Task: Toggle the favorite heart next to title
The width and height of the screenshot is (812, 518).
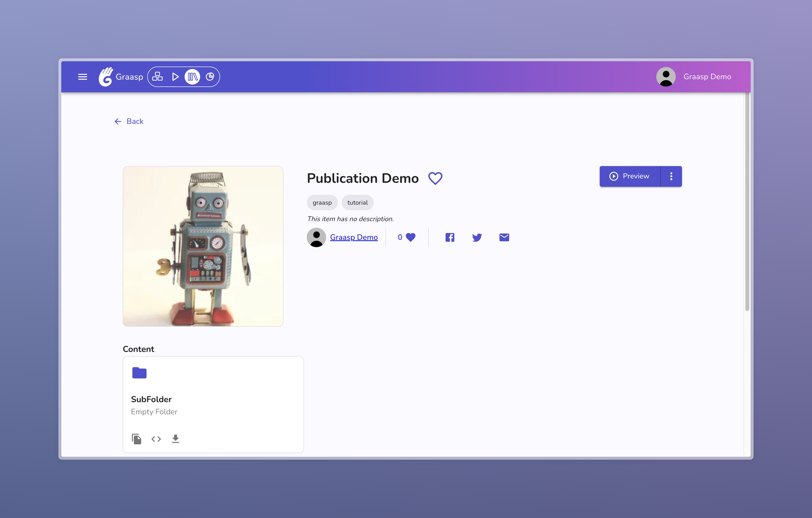Action: (x=435, y=178)
